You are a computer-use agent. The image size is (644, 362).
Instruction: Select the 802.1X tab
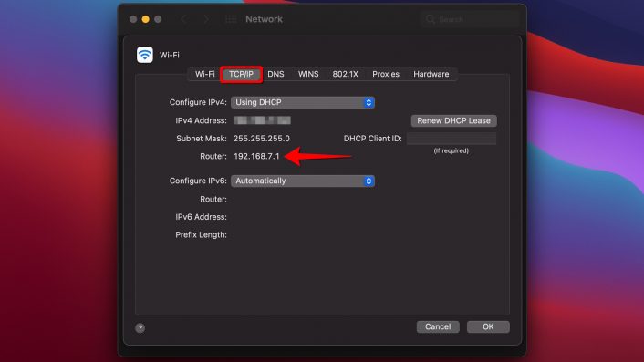pyautogui.click(x=346, y=74)
